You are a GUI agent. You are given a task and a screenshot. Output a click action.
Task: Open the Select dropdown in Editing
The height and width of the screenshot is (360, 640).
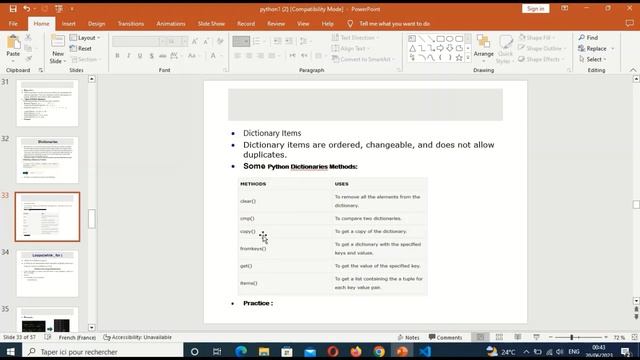point(593,59)
